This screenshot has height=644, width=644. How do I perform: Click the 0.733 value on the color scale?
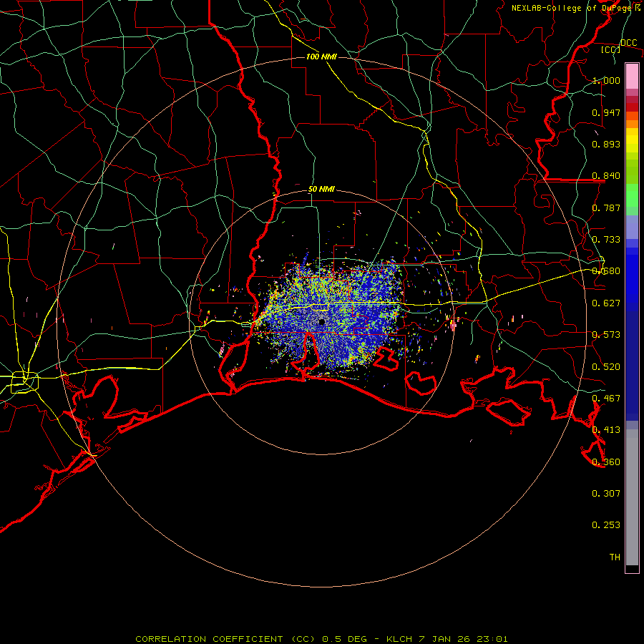point(606,240)
